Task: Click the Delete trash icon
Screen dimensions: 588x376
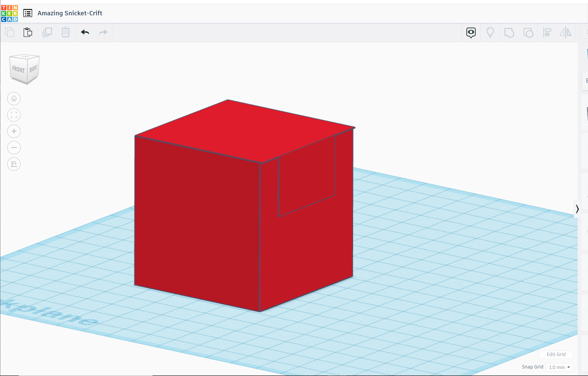Action: [65, 32]
